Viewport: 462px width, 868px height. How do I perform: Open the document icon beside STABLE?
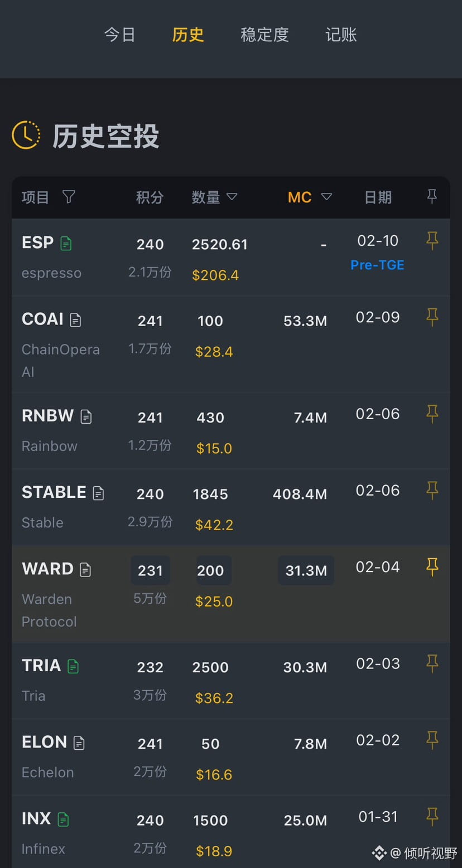tap(98, 493)
